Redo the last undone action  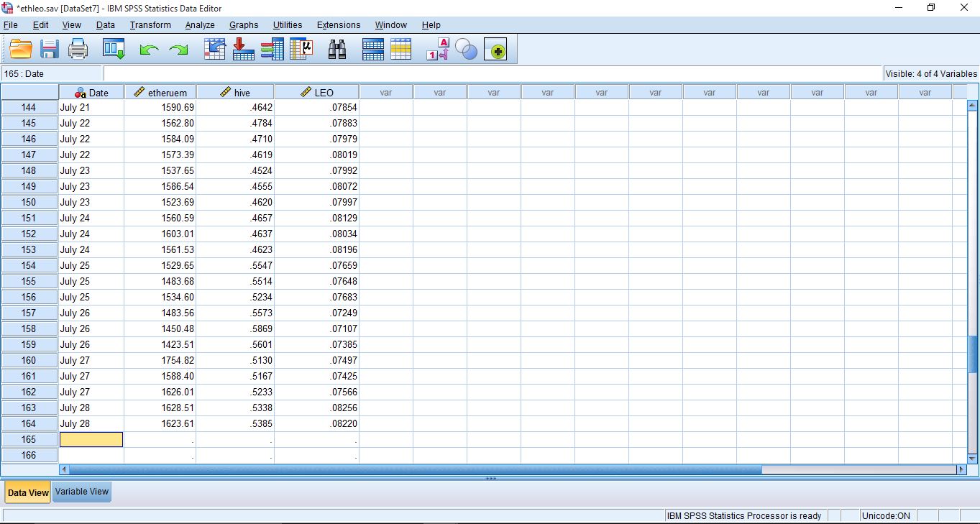click(178, 50)
